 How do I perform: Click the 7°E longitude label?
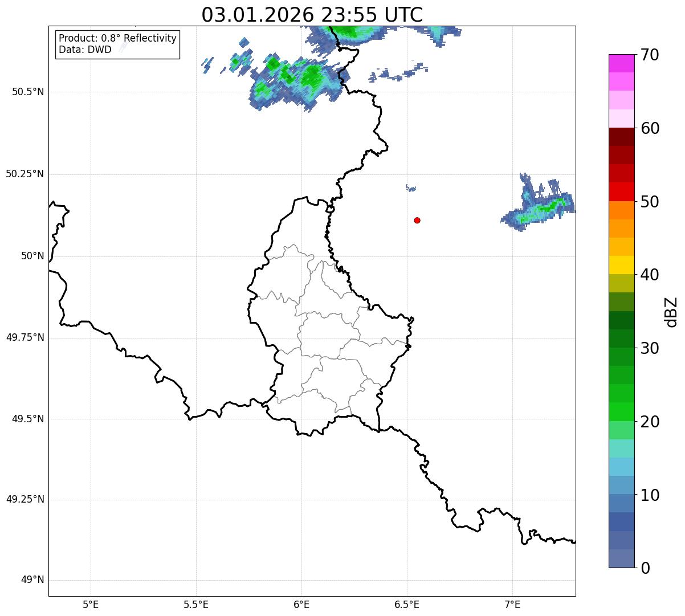(x=512, y=604)
